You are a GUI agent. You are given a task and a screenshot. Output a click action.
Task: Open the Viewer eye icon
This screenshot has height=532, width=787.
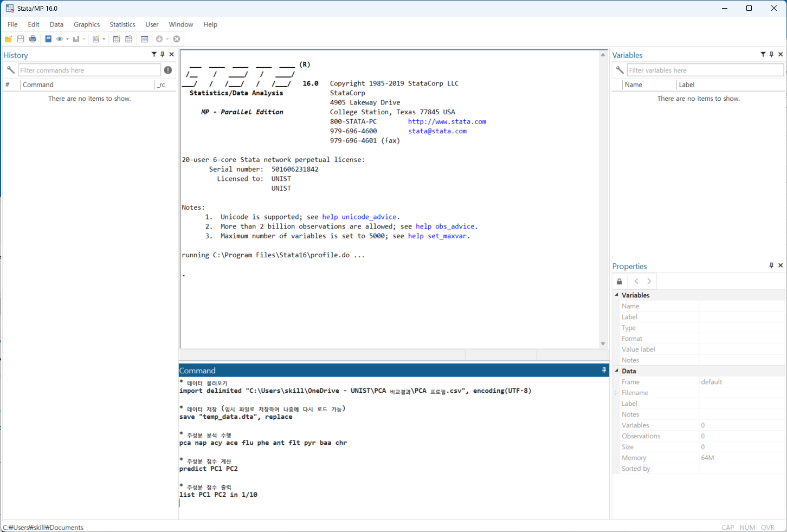point(60,39)
